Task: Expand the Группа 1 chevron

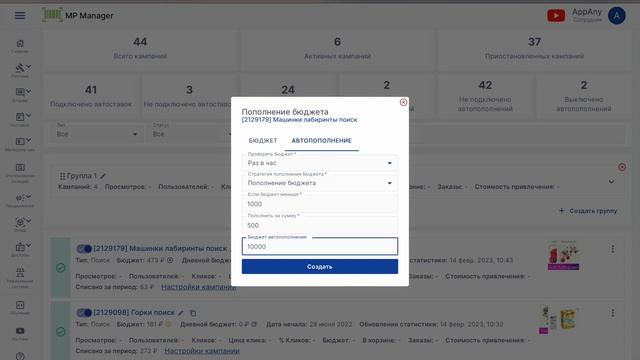Action: coord(611,182)
